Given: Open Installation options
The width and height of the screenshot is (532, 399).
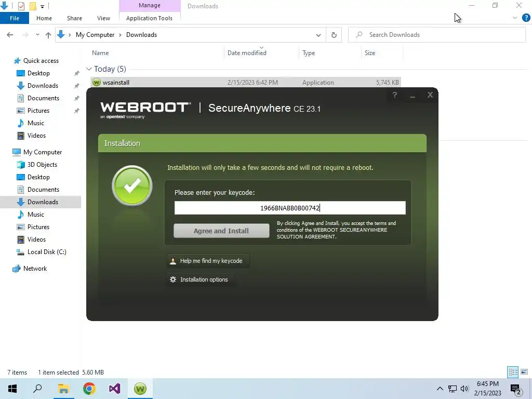Looking at the screenshot, I should tap(201, 280).
